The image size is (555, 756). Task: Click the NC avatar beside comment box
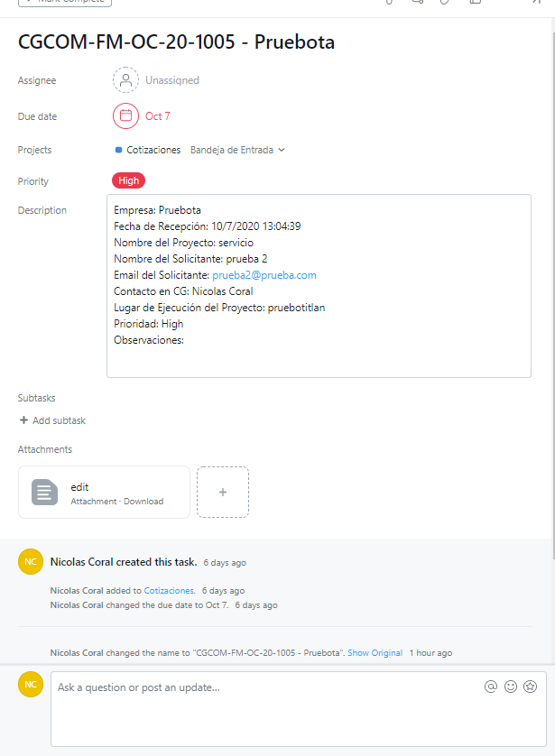tap(31, 686)
